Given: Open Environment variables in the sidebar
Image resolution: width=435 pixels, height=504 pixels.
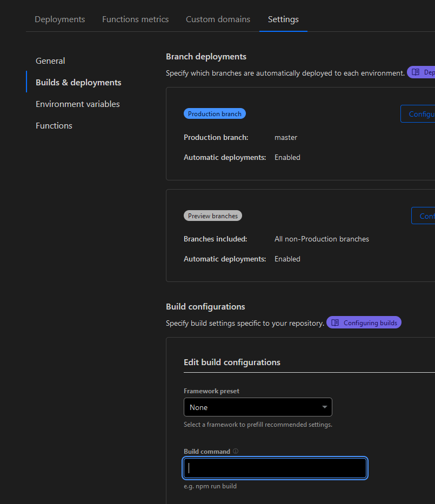Looking at the screenshot, I should 78,104.
